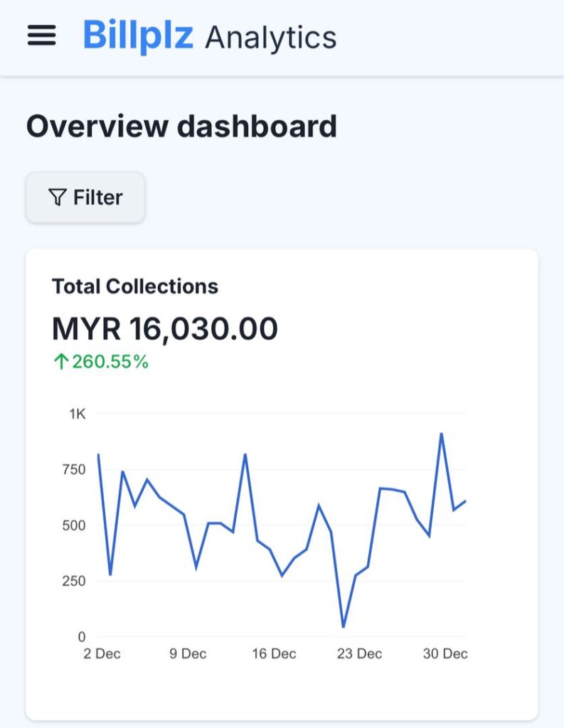Click the Analytics text in header
The height and width of the screenshot is (728, 564).
(x=270, y=37)
